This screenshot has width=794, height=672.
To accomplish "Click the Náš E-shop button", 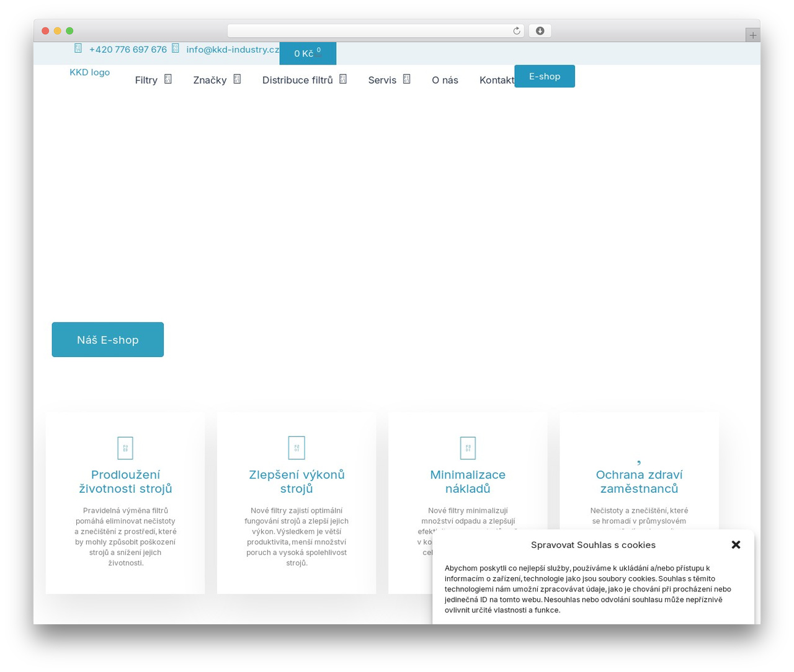I will (x=108, y=340).
